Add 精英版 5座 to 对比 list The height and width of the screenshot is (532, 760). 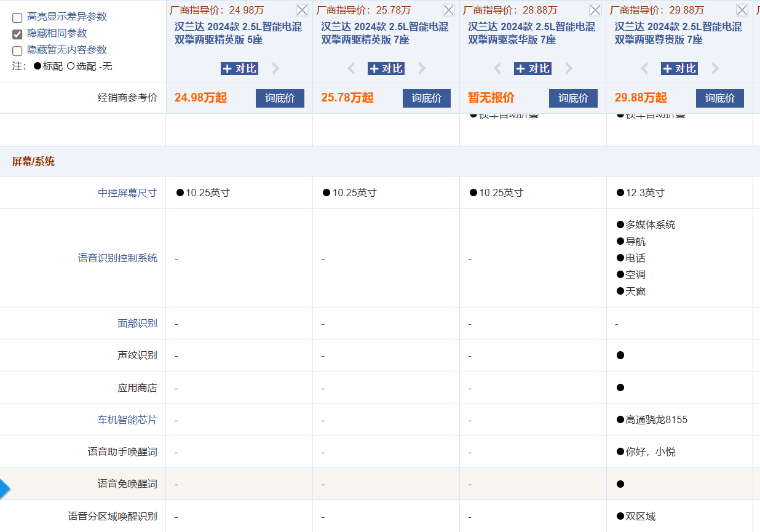click(x=239, y=68)
